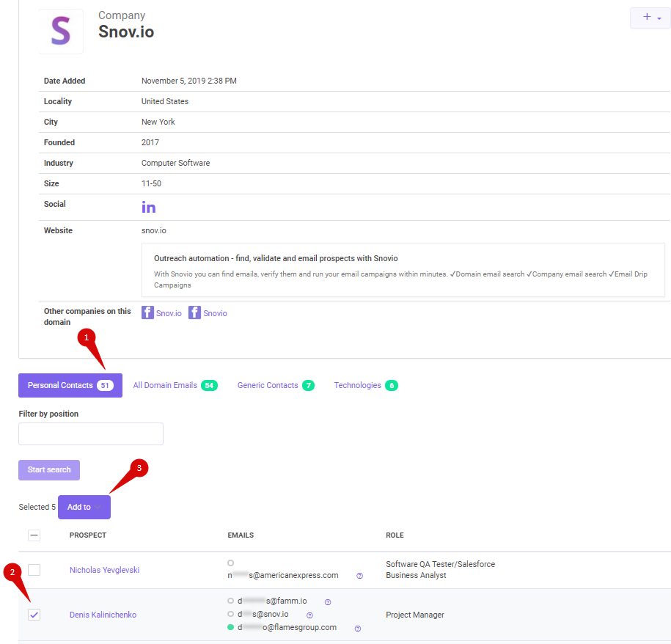Click the 'November 5, 2019 2:38 PM' date
Image resolution: width=671 pixels, height=644 pixels.
tap(189, 81)
